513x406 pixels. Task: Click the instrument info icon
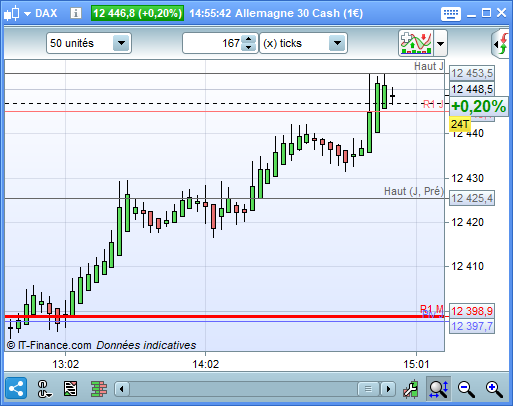click(76, 13)
